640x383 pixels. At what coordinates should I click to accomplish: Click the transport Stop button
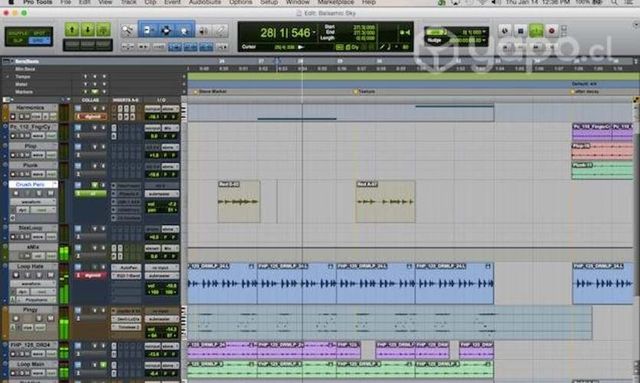(520, 31)
